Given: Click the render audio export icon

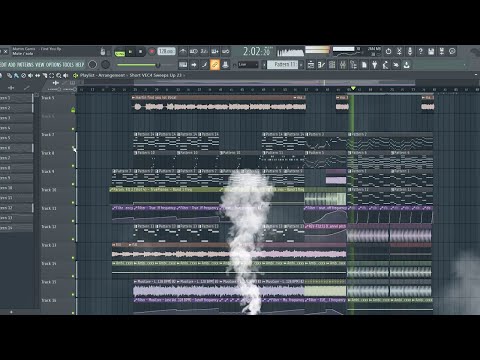Looking at the screenshot, I should (x=442, y=51).
